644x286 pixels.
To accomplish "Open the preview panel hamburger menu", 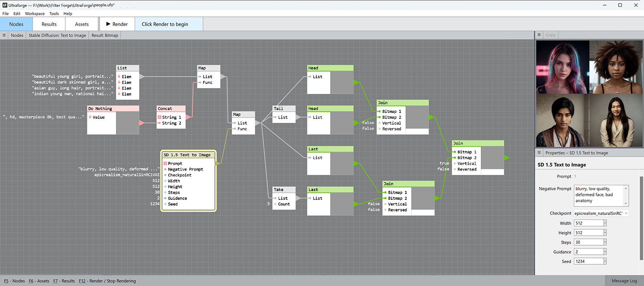I will tap(539, 35).
